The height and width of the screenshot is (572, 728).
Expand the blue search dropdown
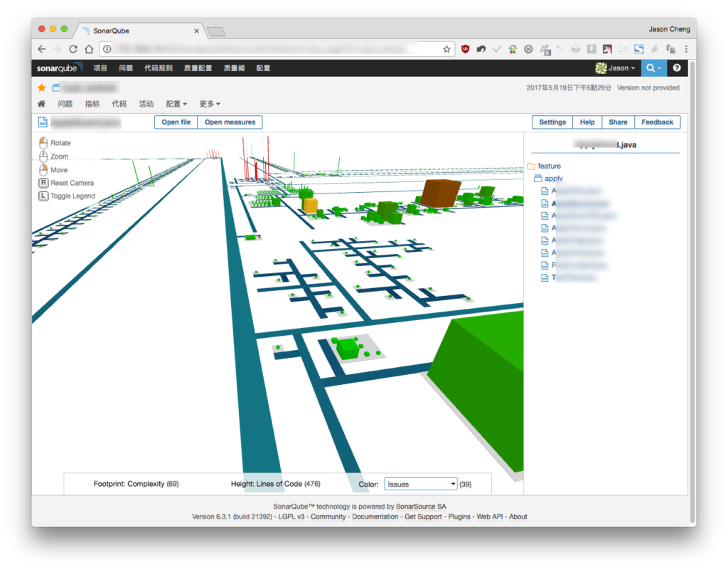(654, 68)
